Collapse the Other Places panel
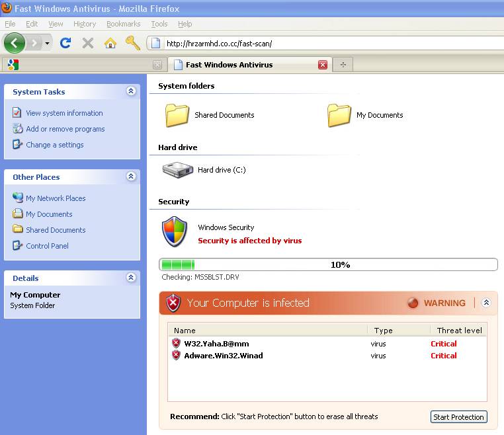 point(131,176)
